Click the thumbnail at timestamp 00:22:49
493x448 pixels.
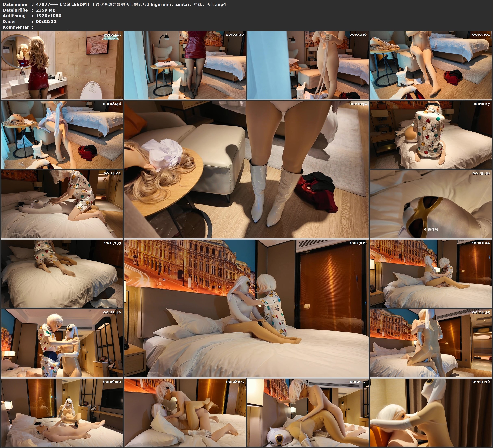click(62, 343)
